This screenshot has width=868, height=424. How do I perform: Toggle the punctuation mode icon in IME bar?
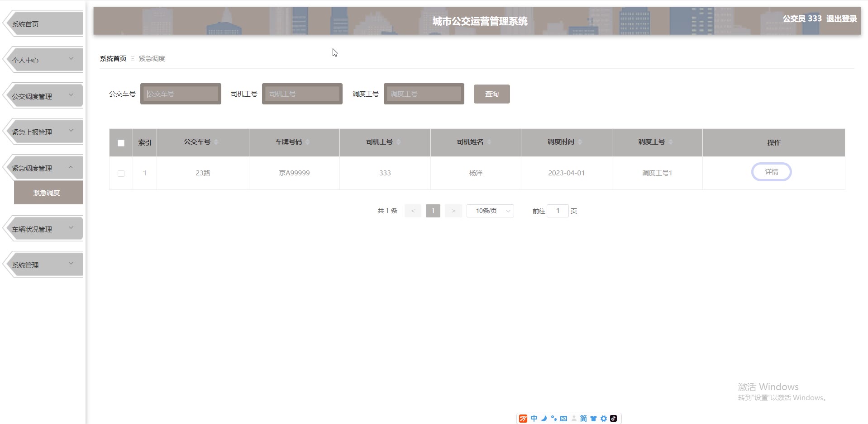point(554,419)
